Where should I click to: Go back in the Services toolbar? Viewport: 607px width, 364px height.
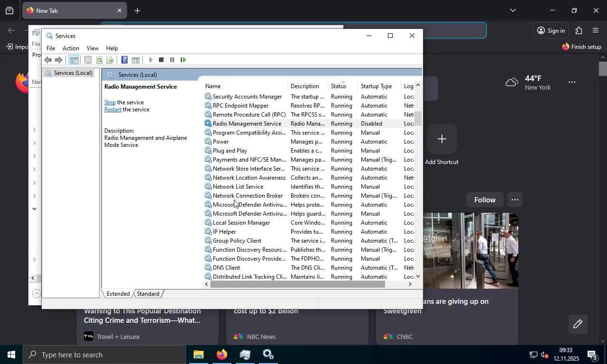point(48,60)
